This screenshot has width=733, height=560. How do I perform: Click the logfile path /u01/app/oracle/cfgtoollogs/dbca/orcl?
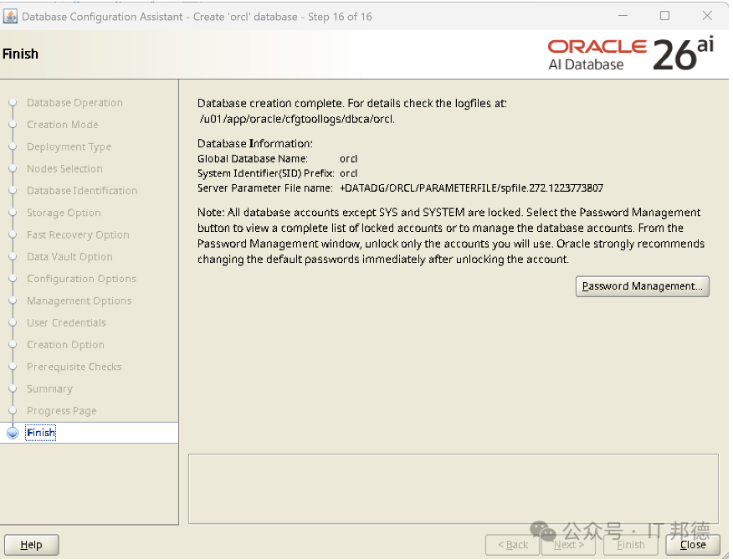(297, 119)
